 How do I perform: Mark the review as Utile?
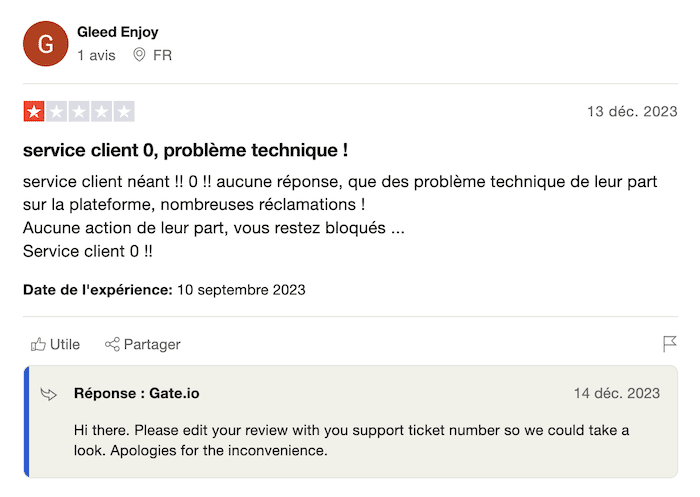[x=55, y=344]
